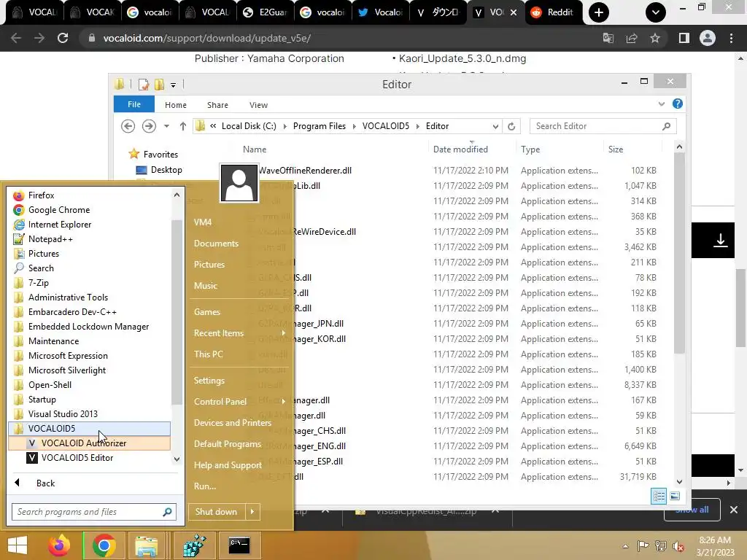This screenshot has width=747, height=560.
Task: Expand the address bar history dropdown
Action: [x=495, y=126]
